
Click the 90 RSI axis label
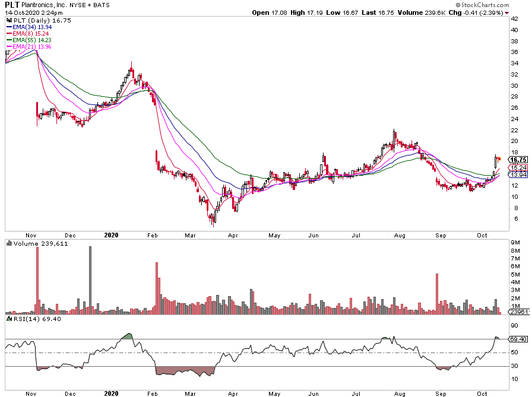point(515,325)
